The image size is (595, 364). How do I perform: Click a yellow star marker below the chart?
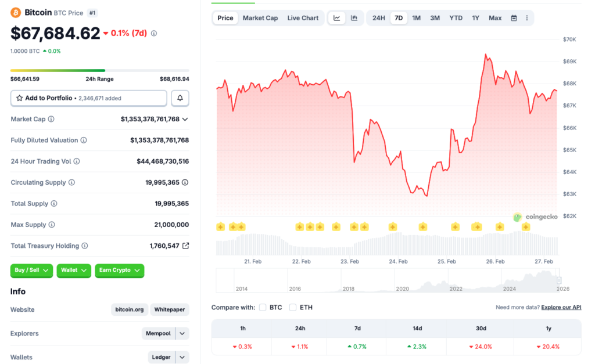pyautogui.click(x=220, y=227)
